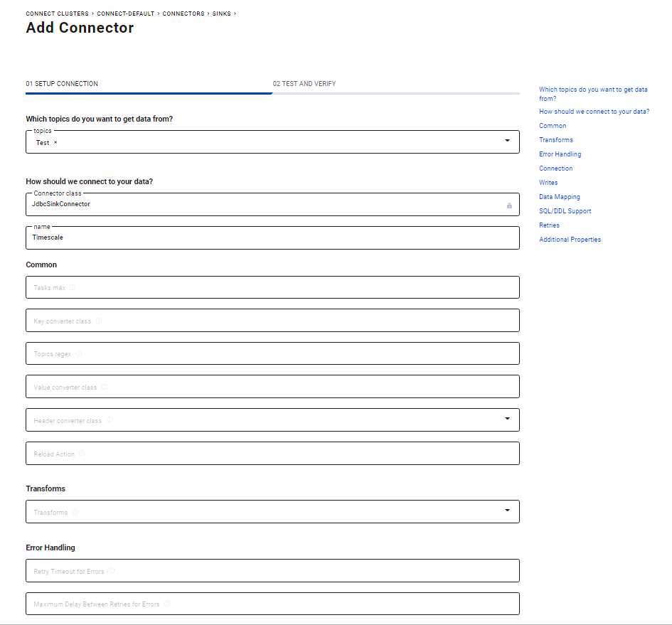Focus the Tasks max input field
Image resolution: width=672 pixels, height=625 pixels.
[272, 288]
